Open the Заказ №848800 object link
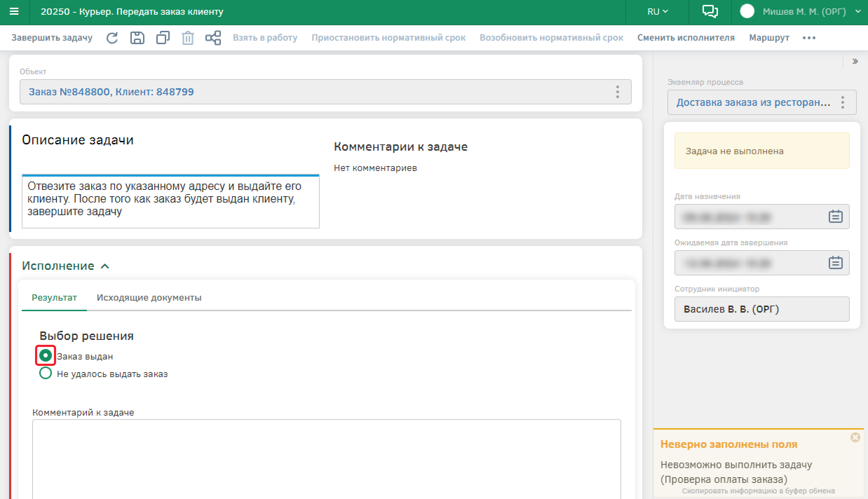Image resolution: width=868 pixels, height=499 pixels. pyautogui.click(x=111, y=92)
